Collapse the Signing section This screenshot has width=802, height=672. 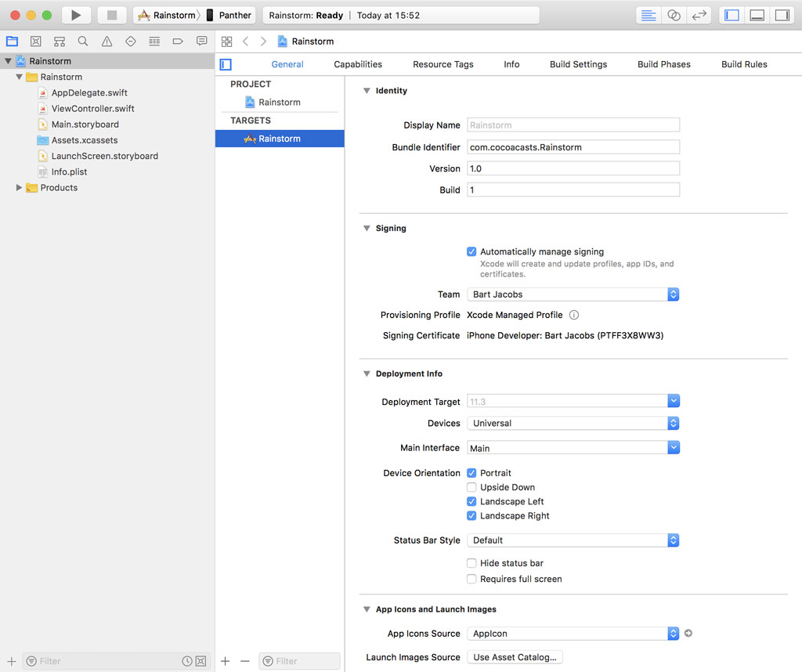(366, 228)
